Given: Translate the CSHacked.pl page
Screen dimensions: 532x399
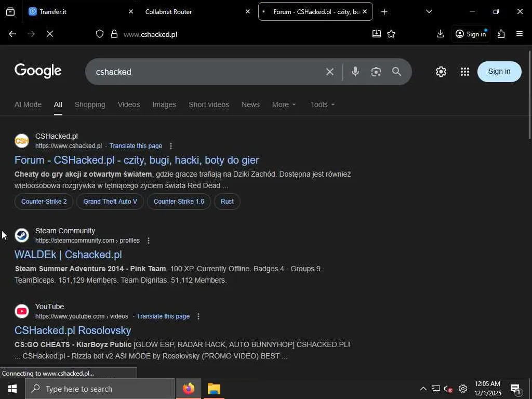Looking at the screenshot, I should (136, 146).
